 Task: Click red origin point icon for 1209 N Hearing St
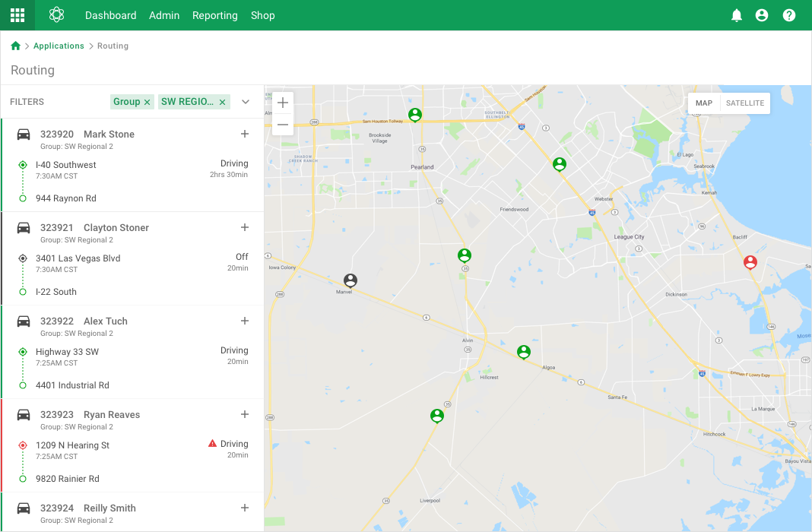click(x=23, y=445)
